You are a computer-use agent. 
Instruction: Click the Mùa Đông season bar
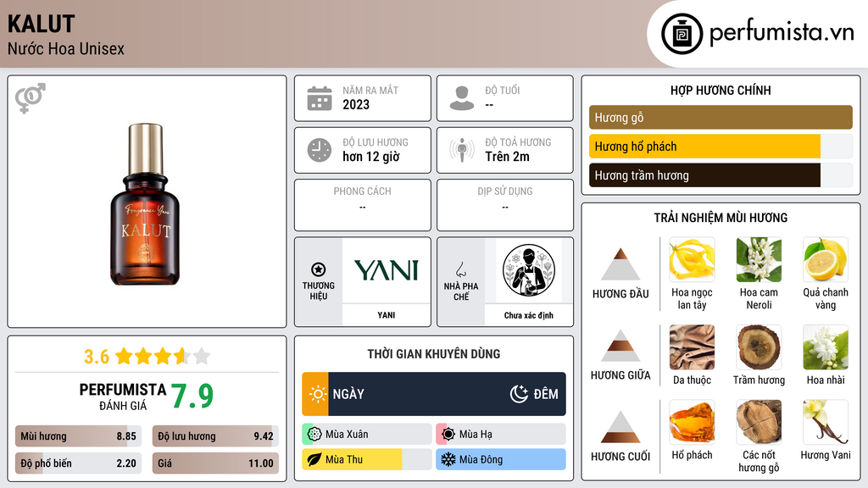click(x=501, y=459)
